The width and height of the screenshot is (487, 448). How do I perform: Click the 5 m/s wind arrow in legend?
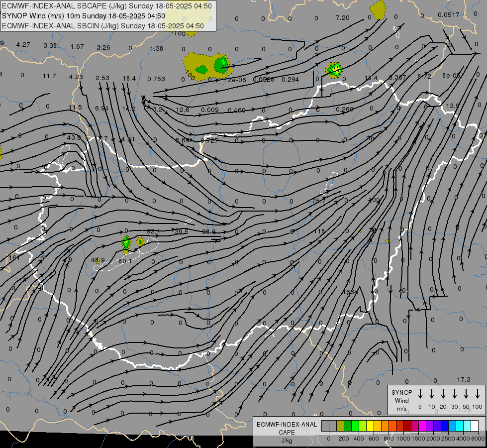tap(420, 394)
